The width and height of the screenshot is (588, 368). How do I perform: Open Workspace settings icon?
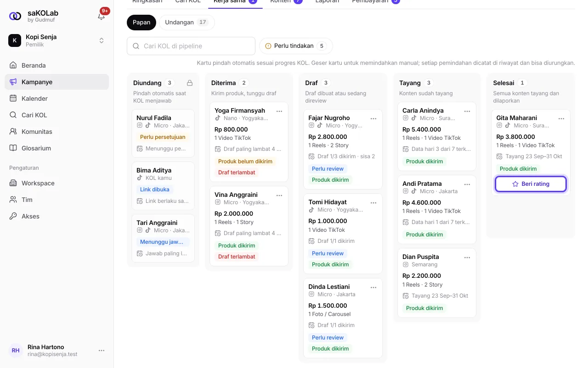click(13, 183)
